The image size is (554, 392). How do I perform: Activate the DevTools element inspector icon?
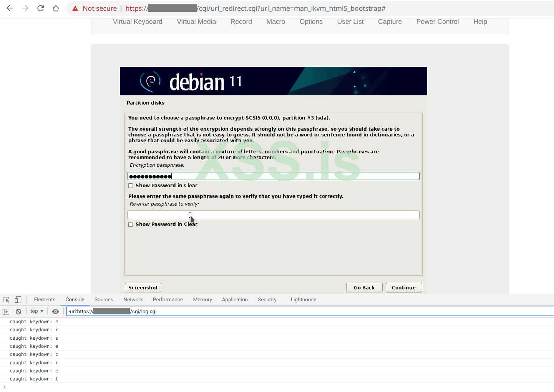click(x=7, y=300)
